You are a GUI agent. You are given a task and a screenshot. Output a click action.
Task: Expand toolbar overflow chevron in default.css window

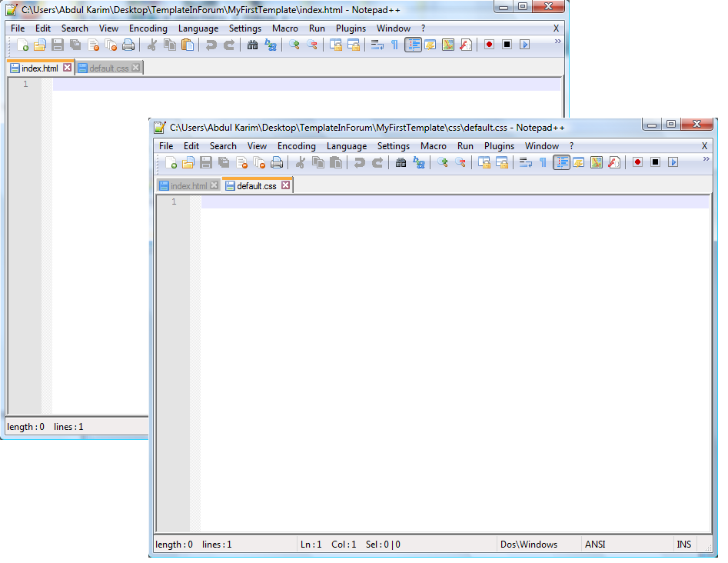pos(706,158)
